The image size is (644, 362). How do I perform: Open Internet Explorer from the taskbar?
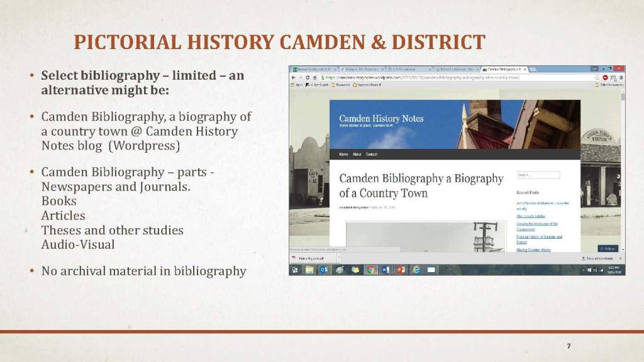416,270
